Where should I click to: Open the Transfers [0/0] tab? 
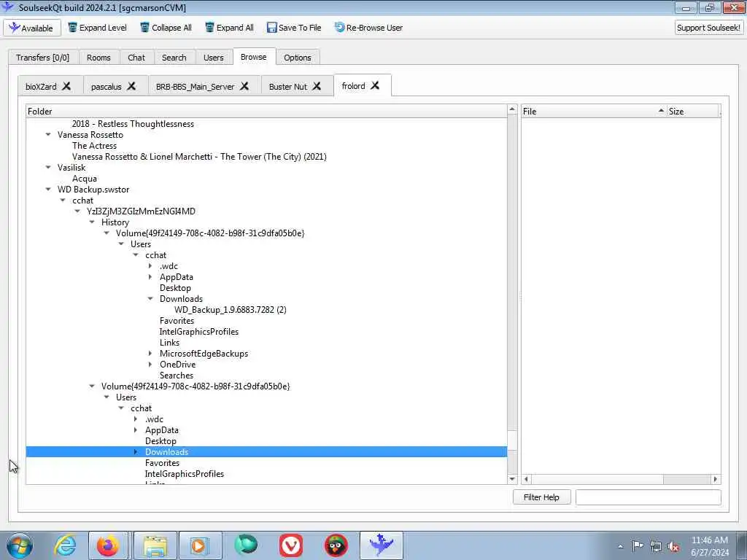click(x=43, y=58)
